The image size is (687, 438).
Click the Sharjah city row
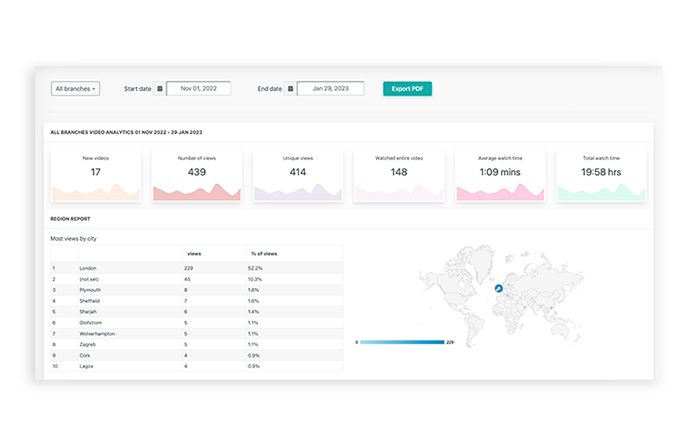(x=197, y=312)
